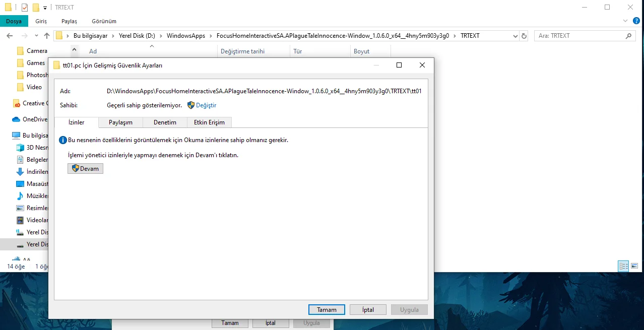
Task: Click Tamam in the advanced security dialog
Action: pyautogui.click(x=327, y=310)
